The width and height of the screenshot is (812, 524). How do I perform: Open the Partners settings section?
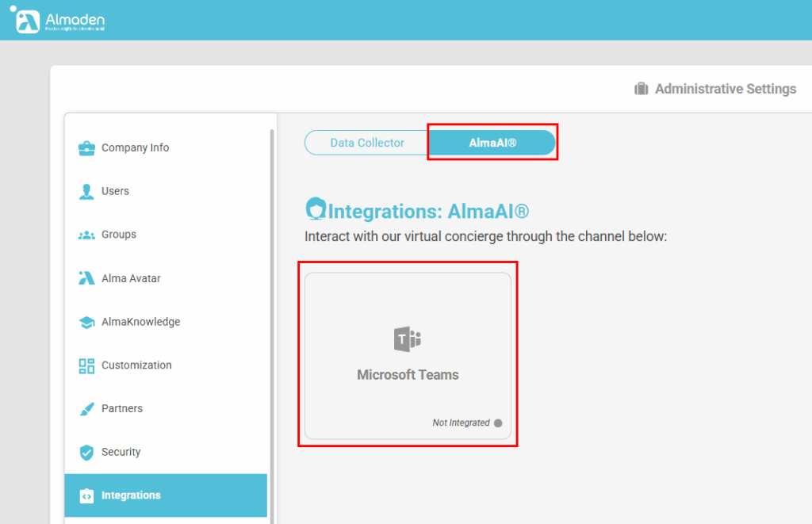(121, 408)
